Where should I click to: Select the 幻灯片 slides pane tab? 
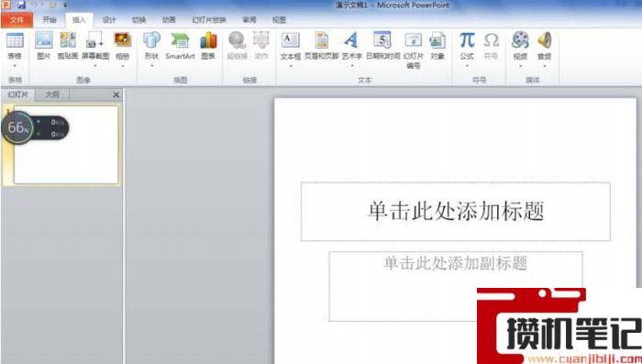[18, 94]
